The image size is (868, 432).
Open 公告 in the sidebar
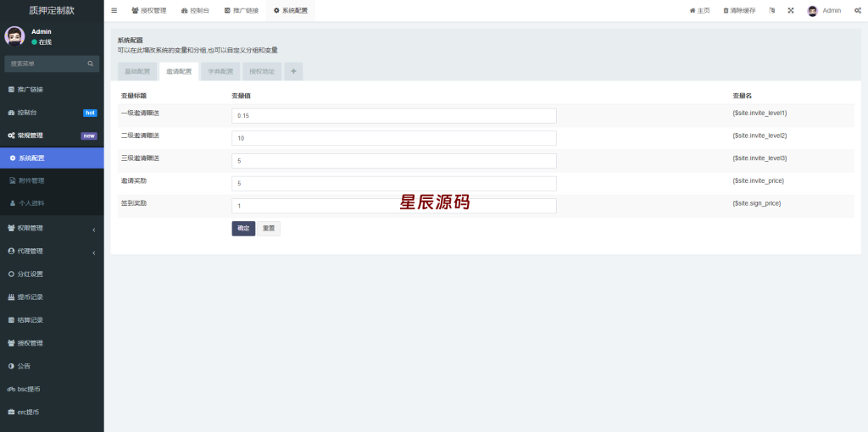(x=52, y=366)
